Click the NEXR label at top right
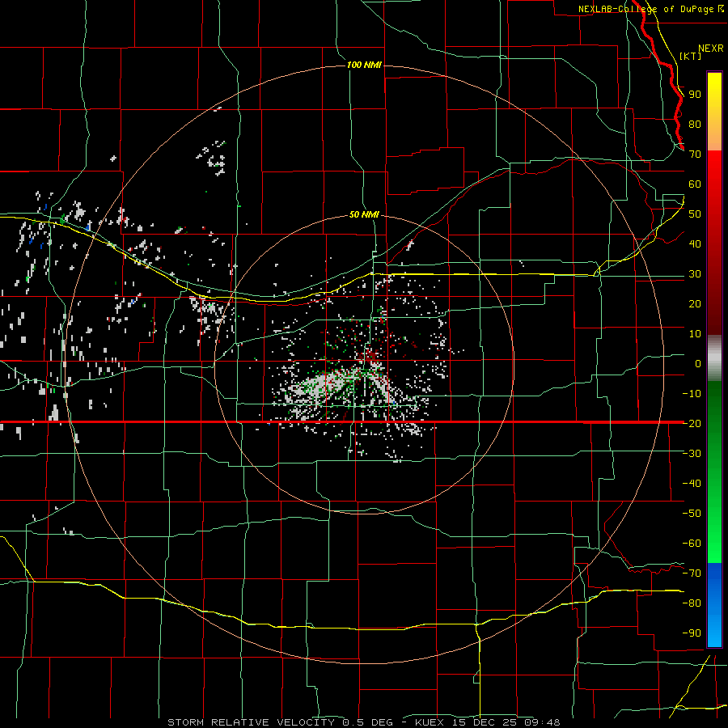 711,49
